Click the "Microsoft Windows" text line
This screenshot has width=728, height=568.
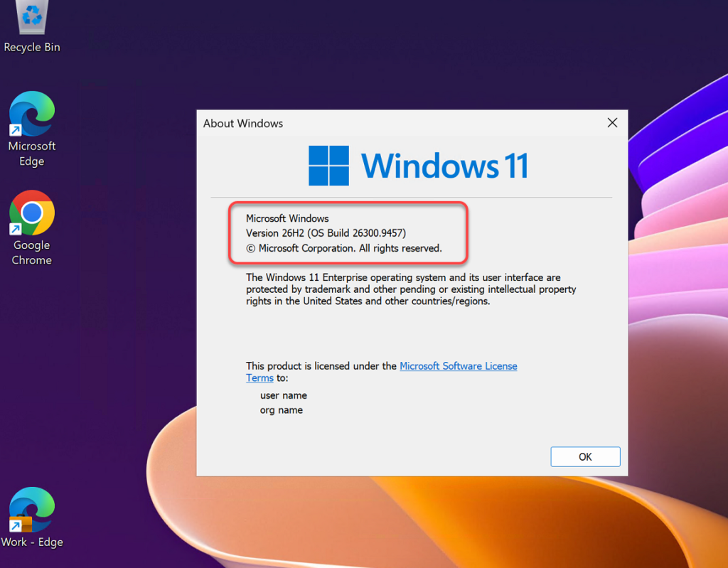[287, 218]
